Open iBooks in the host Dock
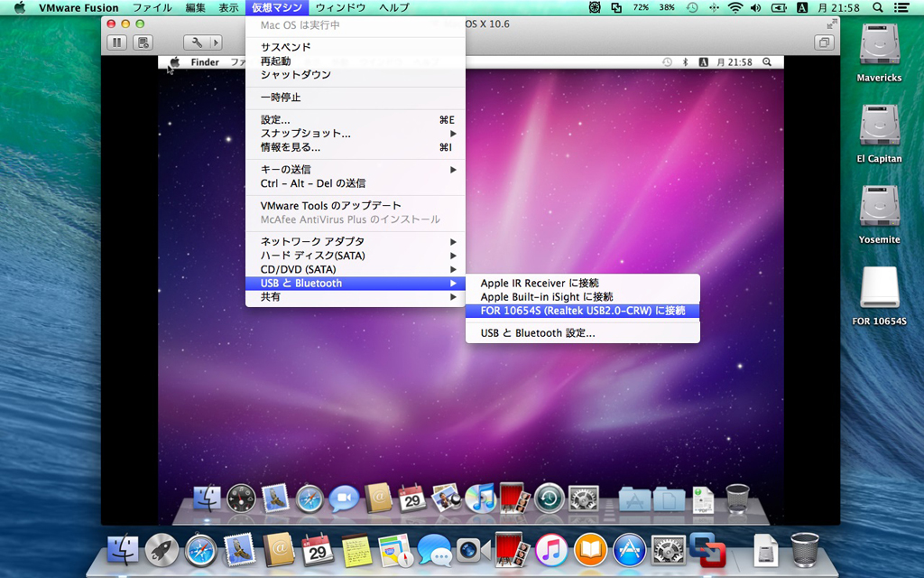The height and width of the screenshot is (578, 924). point(590,550)
